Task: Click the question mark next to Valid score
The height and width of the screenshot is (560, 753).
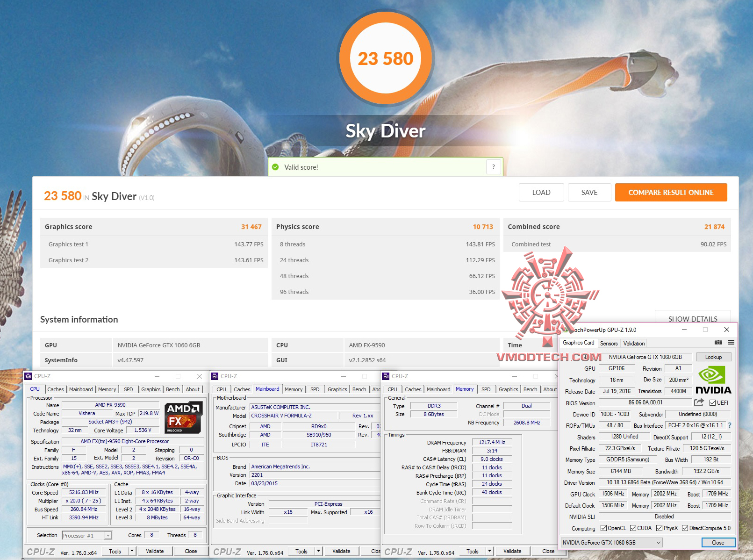Action: click(494, 167)
